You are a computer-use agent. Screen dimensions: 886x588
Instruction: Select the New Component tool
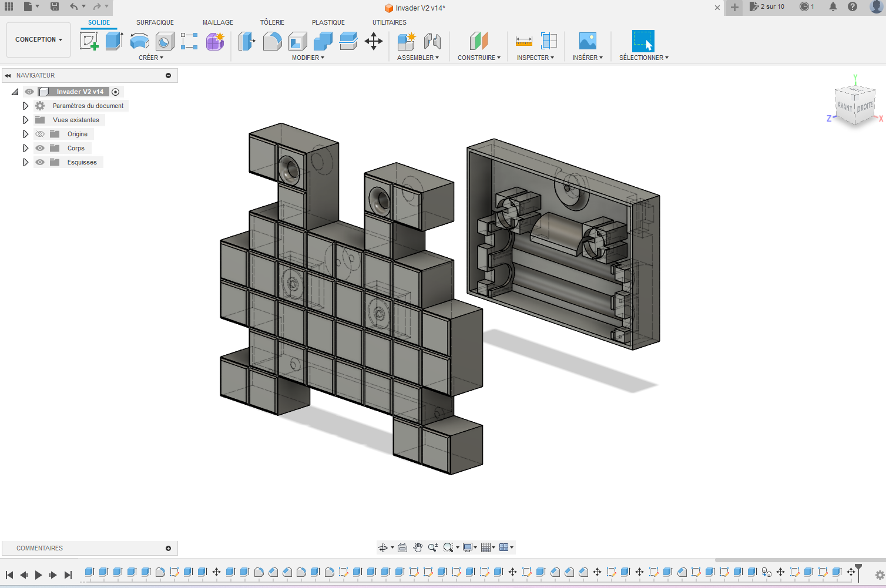pos(406,41)
